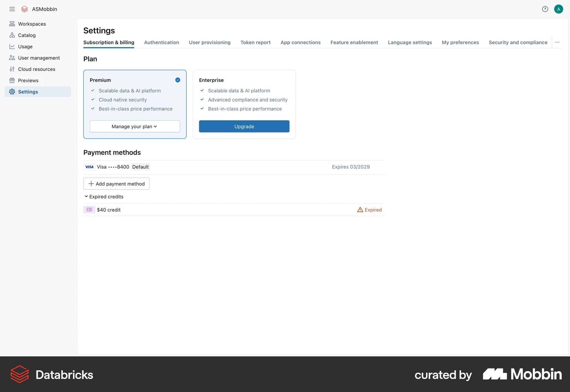The height and width of the screenshot is (392, 570).
Task: Select Cloud resources in the sidebar
Action: tap(37, 69)
